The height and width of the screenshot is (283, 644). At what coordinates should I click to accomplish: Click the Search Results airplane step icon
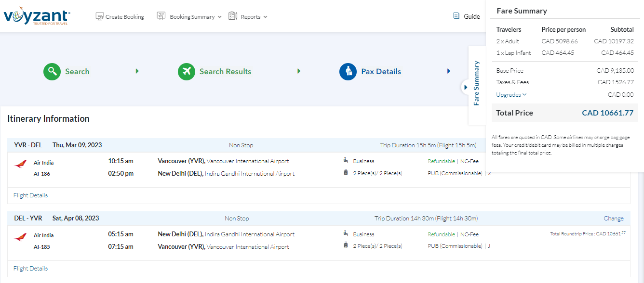[186, 72]
